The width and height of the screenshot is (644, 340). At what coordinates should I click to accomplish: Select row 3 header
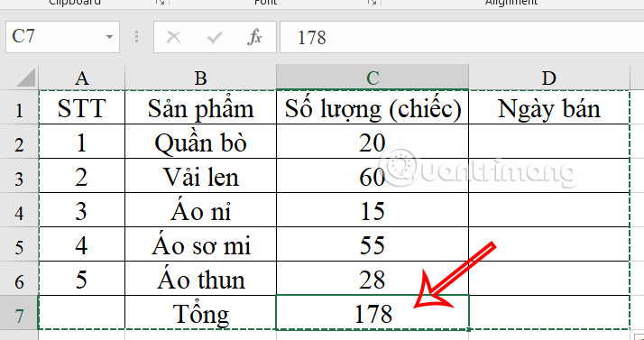19,176
